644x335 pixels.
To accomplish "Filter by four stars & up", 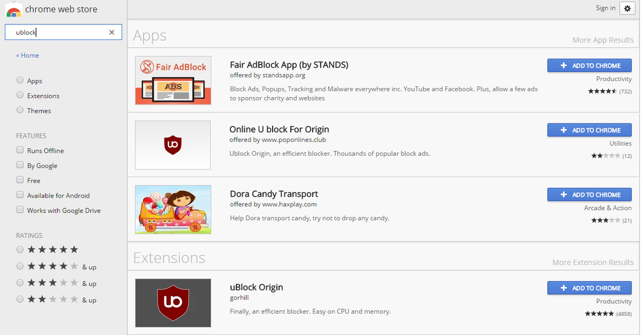I will coord(20,266).
